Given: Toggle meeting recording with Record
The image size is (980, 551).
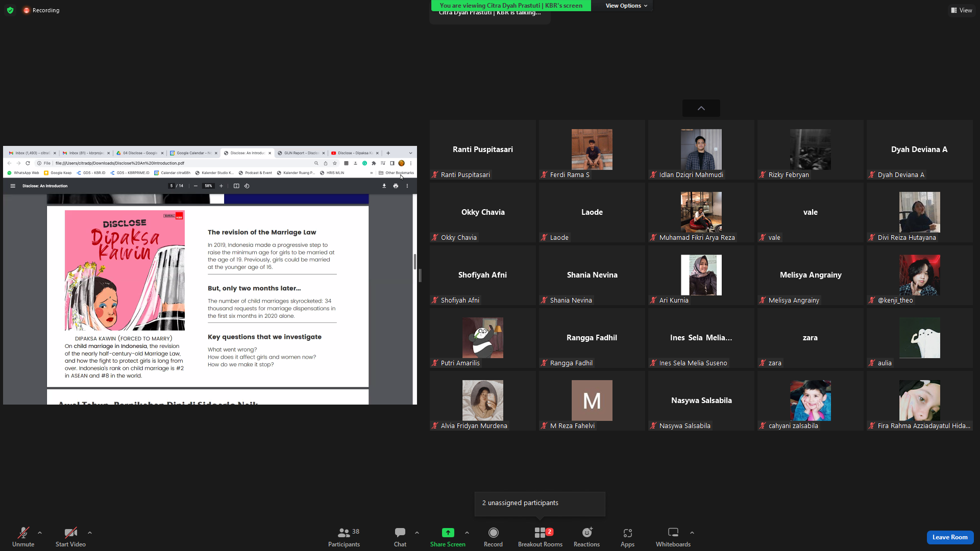Looking at the screenshot, I should (493, 537).
